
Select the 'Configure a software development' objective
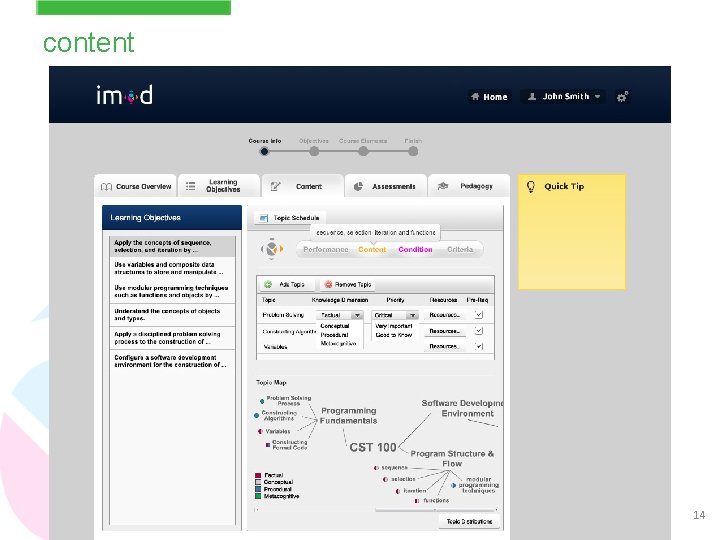pyautogui.click(x=172, y=361)
